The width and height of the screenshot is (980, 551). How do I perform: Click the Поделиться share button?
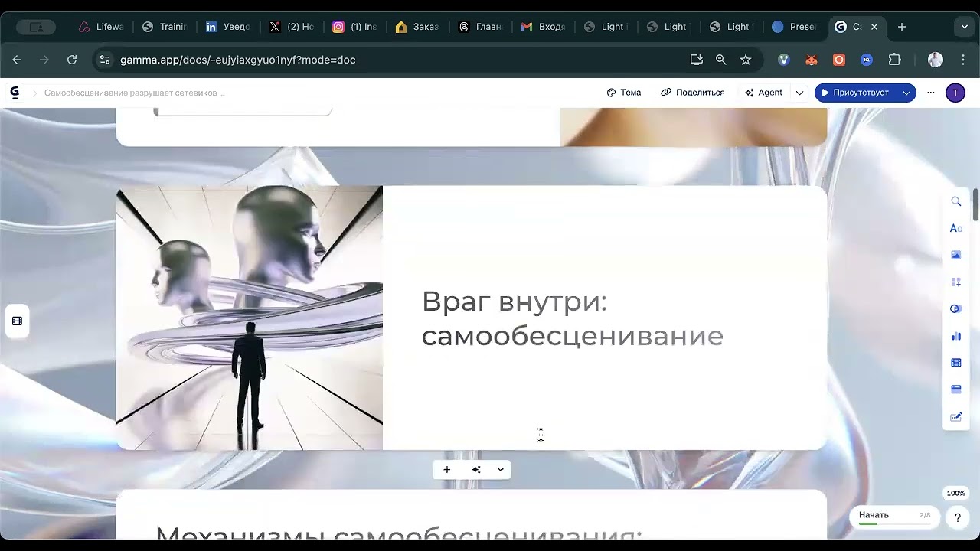(693, 93)
